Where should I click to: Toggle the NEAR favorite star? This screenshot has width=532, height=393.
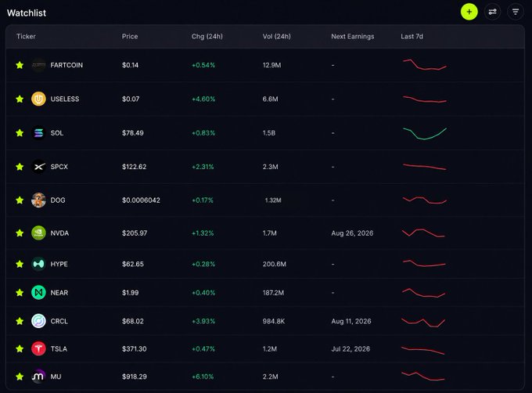coord(20,292)
